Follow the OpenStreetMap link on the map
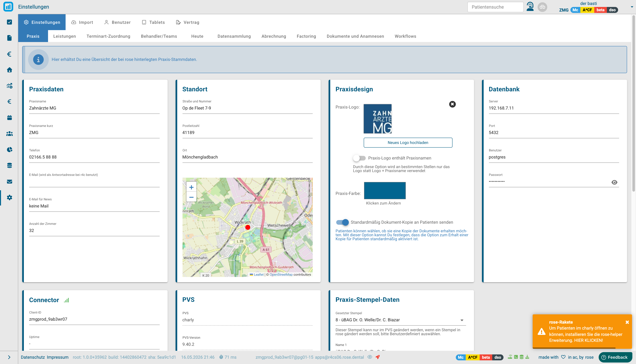The width and height of the screenshot is (636, 364). (x=281, y=274)
